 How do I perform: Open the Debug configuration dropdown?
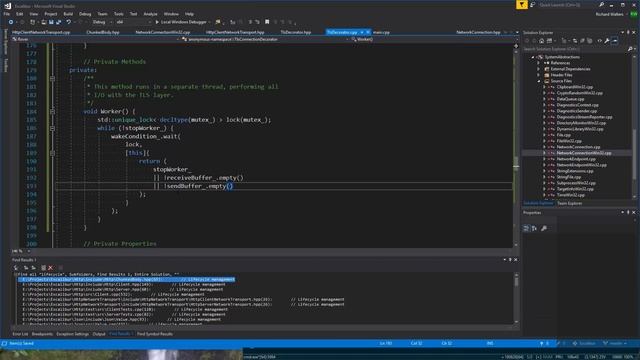[101, 22]
